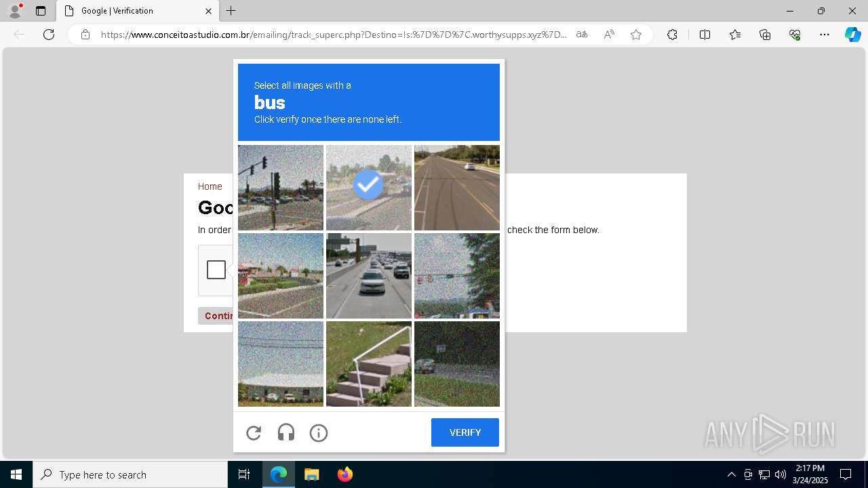Deselect the checked captcha tile
The width and height of the screenshot is (868, 488).
(x=369, y=188)
